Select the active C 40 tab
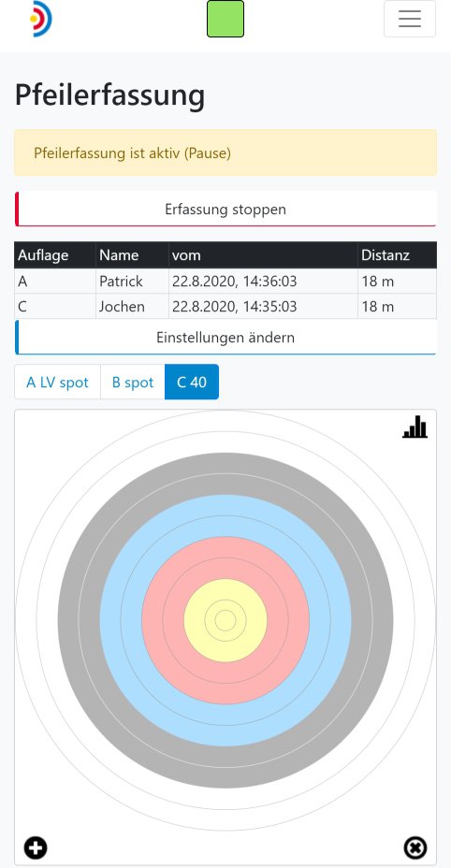Screen dimensions: 451x868 pyautogui.click(x=192, y=382)
